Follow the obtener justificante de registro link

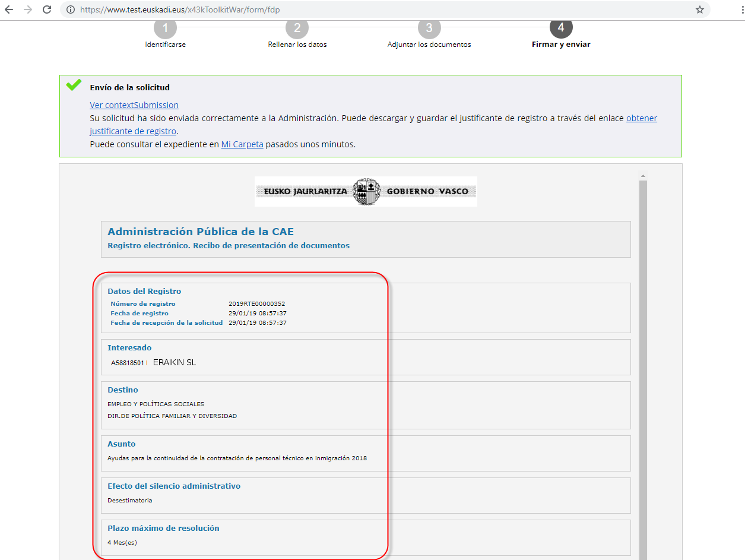tap(641, 118)
